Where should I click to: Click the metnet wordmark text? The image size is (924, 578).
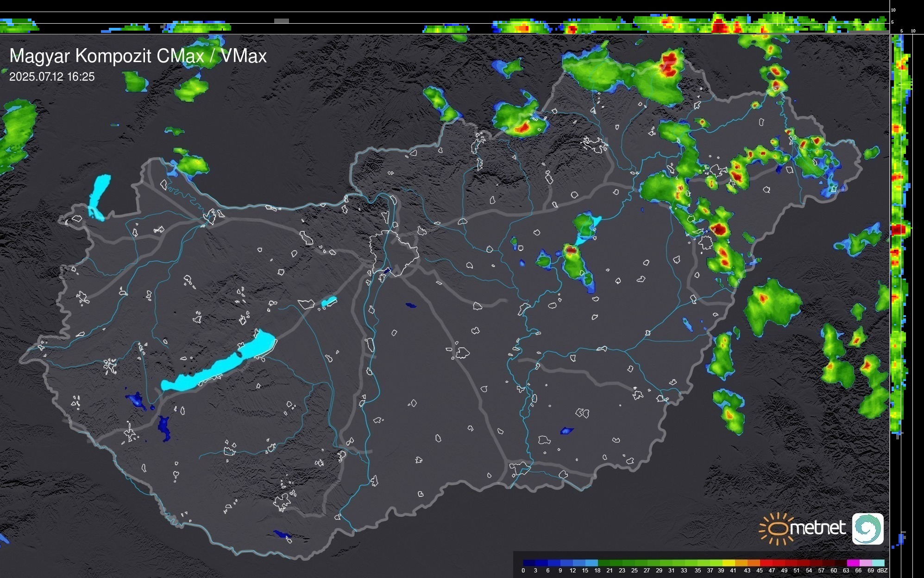click(818, 528)
